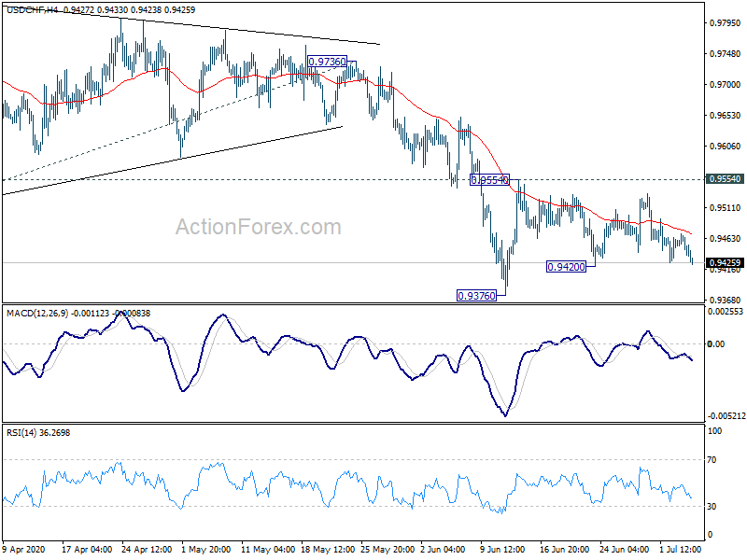Click the 0.95540 axis price tag
747x560 pixels.
(726, 179)
